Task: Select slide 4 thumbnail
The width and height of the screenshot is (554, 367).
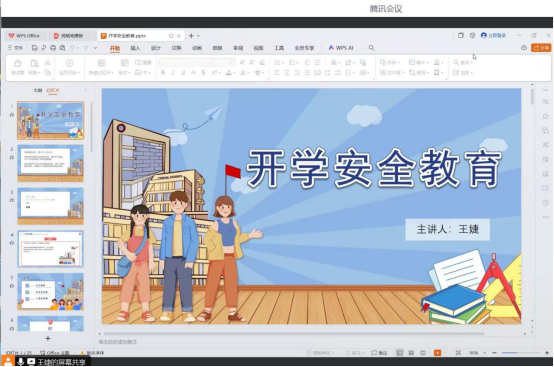Action: (51, 249)
